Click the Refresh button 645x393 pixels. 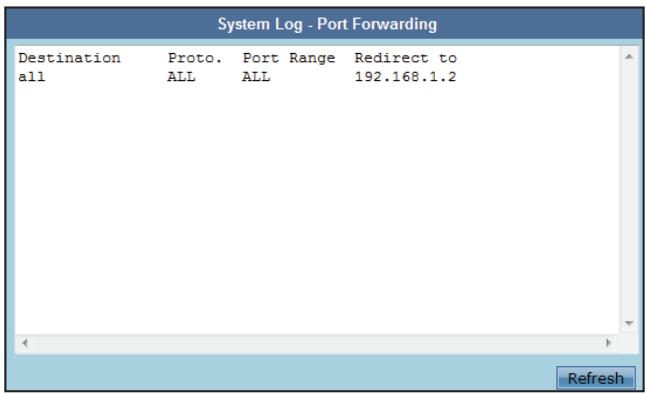point(596,377)
